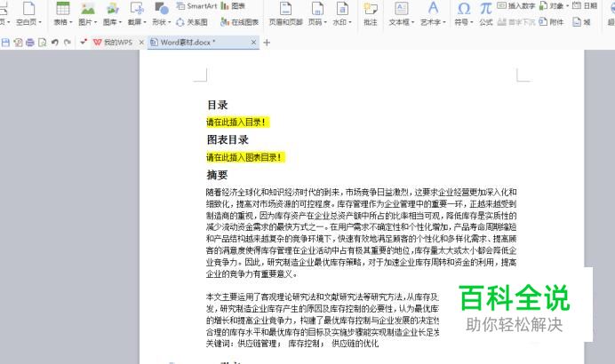Screen dimensions: 615x364
Task: Click the line starting 减少流动资金需求
Action: coord(361,227)
